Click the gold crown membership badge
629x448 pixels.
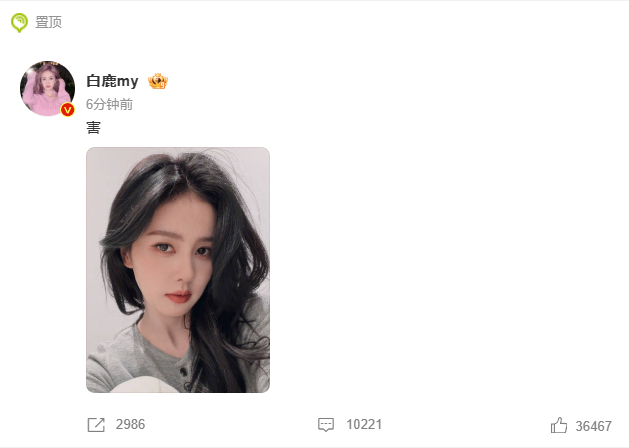(x=158, y=81)
